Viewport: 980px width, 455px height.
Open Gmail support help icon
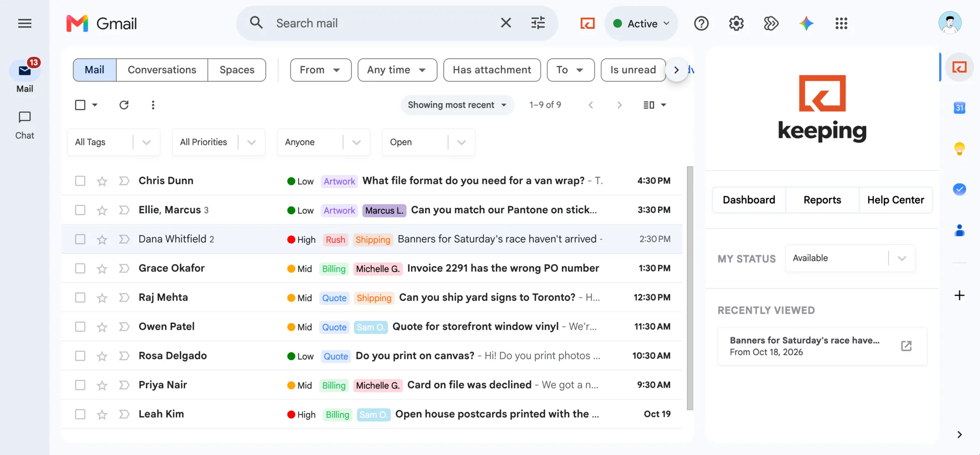tap(701, 23)
